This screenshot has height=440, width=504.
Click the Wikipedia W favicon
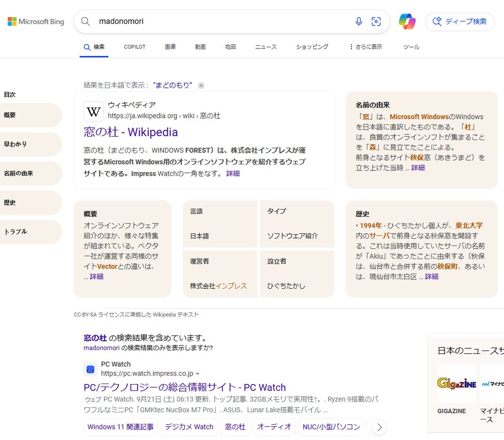pos(94,111)
